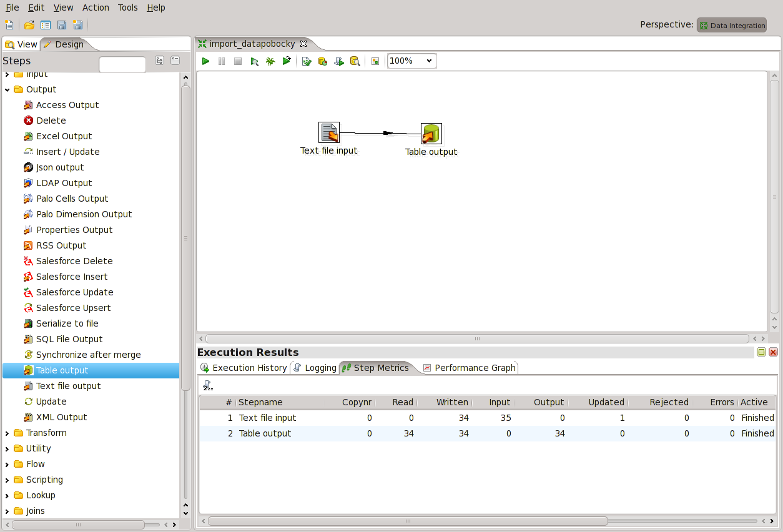
Task: Select Insert / Update step
Action: click(61, 152)
